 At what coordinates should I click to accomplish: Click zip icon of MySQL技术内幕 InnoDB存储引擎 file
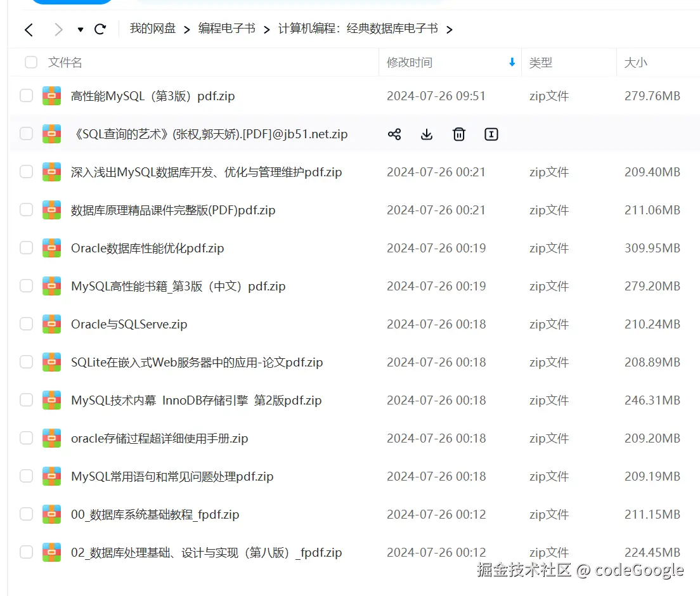(52, 401)
